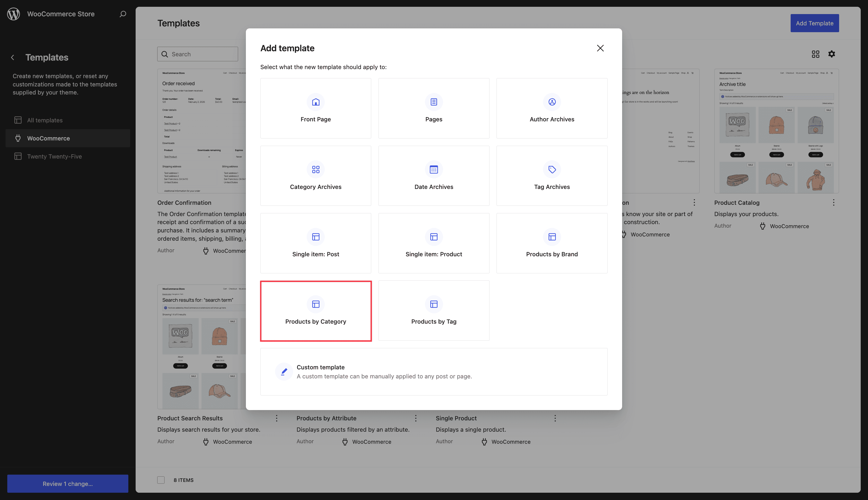The height and width of the screenshot is (500, 868).
Task: Select the Author Archives icon
Action: tap(551, 102)
